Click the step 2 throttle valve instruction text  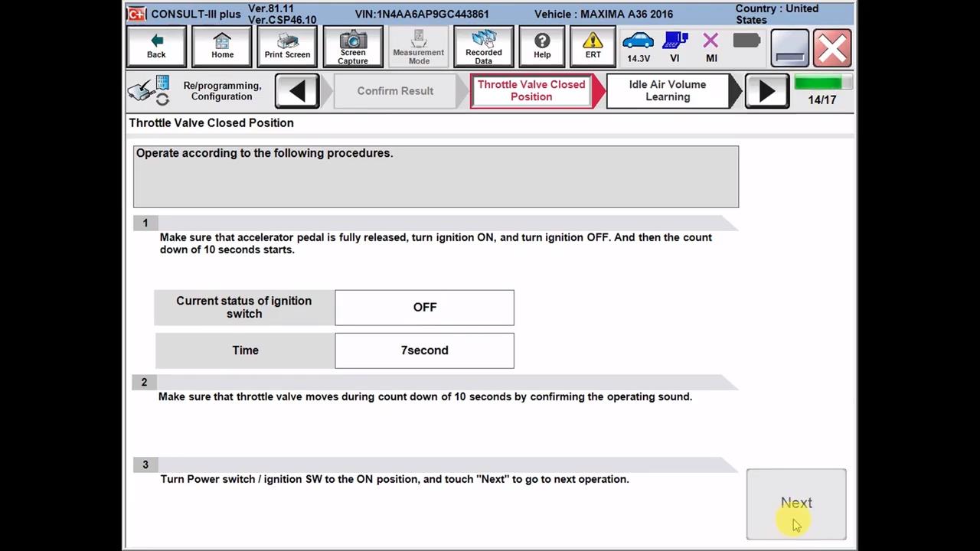coord(425,397)
